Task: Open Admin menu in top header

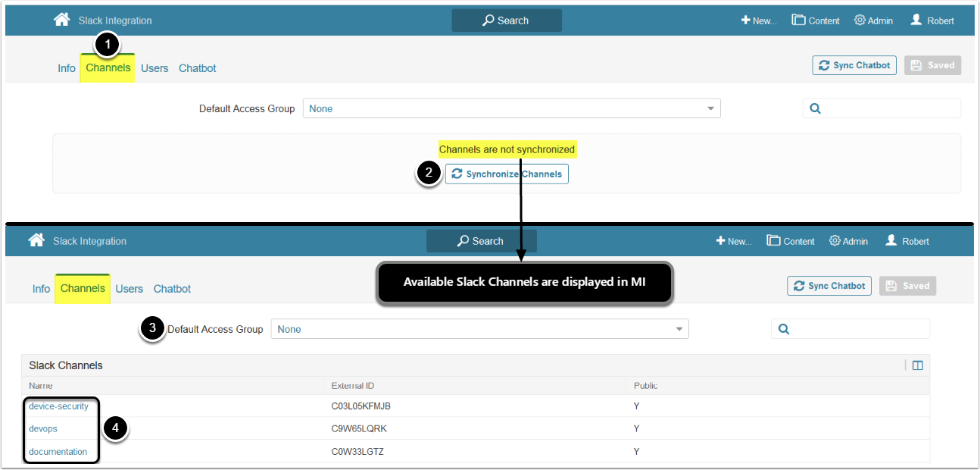Action: [x=873, y=20]
